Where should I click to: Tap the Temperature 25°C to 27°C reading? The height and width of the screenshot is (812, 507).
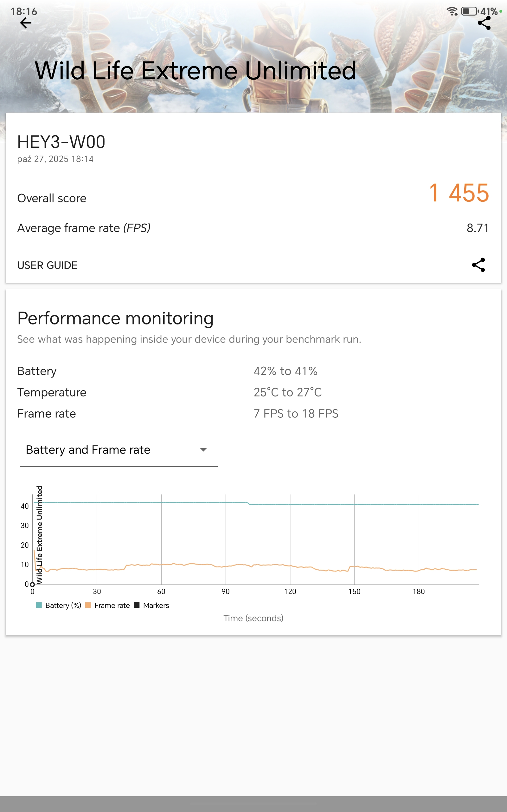[x=287, y=392]
